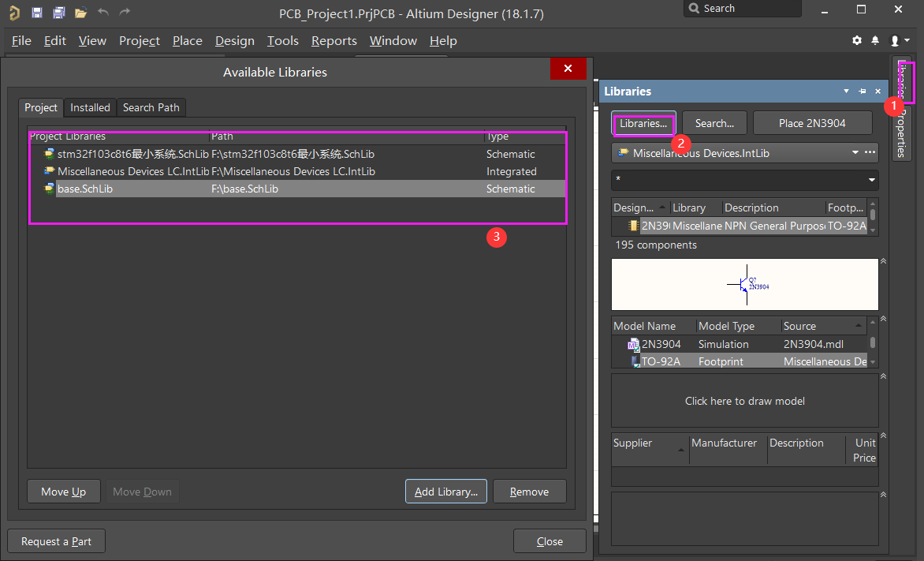Click the Undo arrow icon
The width and height of the screenshot is (924, 561).
pos(103,12)
